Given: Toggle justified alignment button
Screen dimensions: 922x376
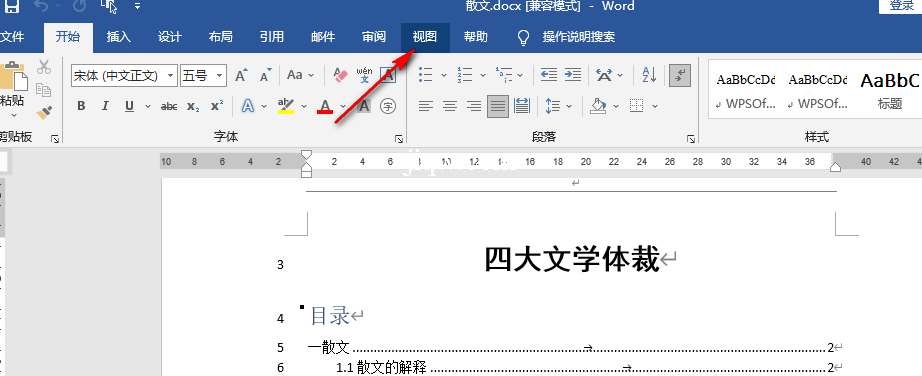Looking at the screenshot, I should point(498,107).
